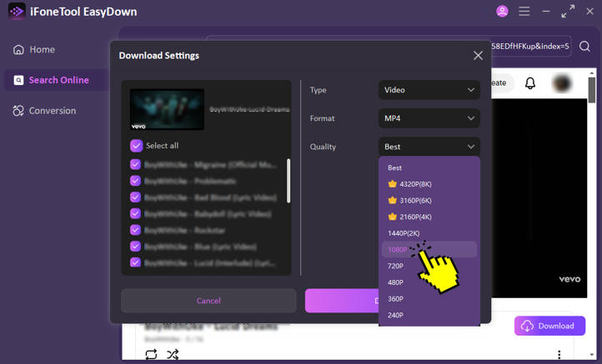Choose 480P quality option

(429, 282)
